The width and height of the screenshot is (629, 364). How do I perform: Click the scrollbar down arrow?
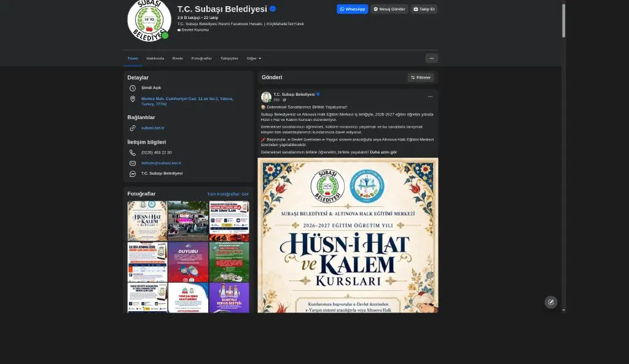point(563,310)
